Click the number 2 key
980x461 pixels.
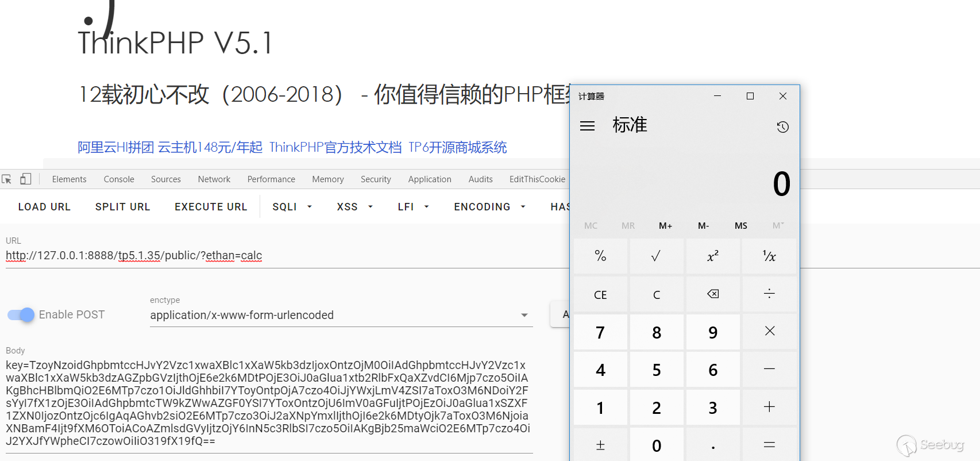tap(656, 408)
